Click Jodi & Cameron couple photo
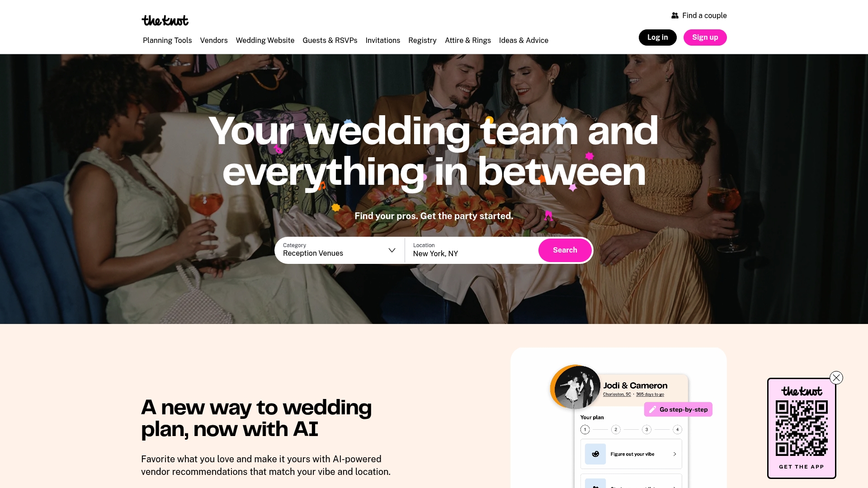868x488 pixels. 576,388
